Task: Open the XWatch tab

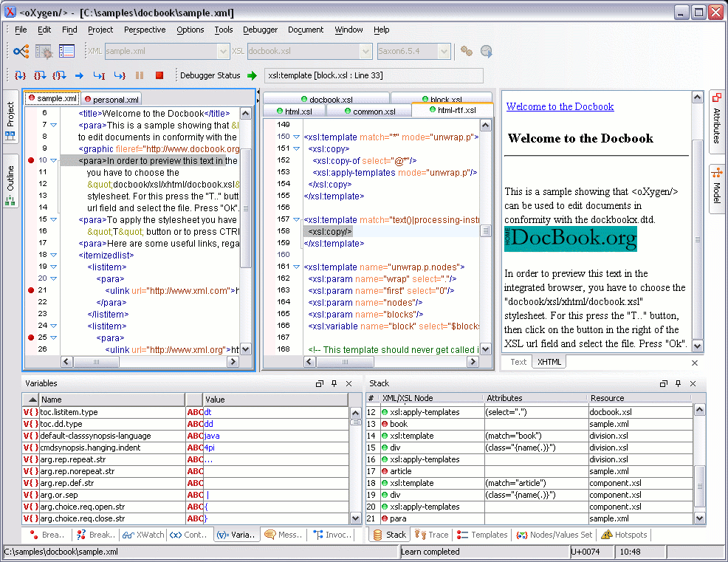Action: click(x=143, y=535)
